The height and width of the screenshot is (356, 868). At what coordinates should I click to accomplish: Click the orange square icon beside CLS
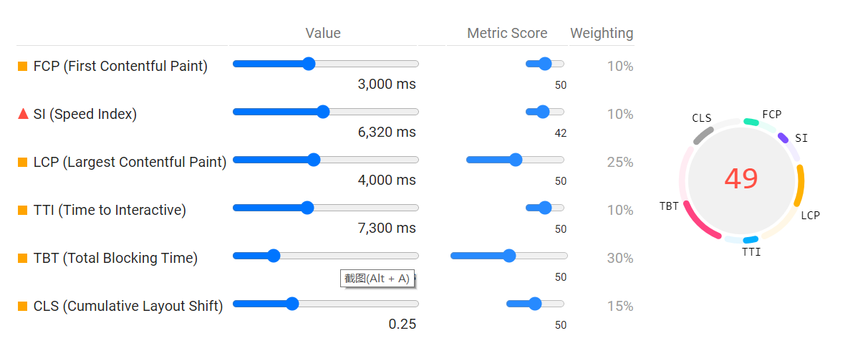click(23, 307)
